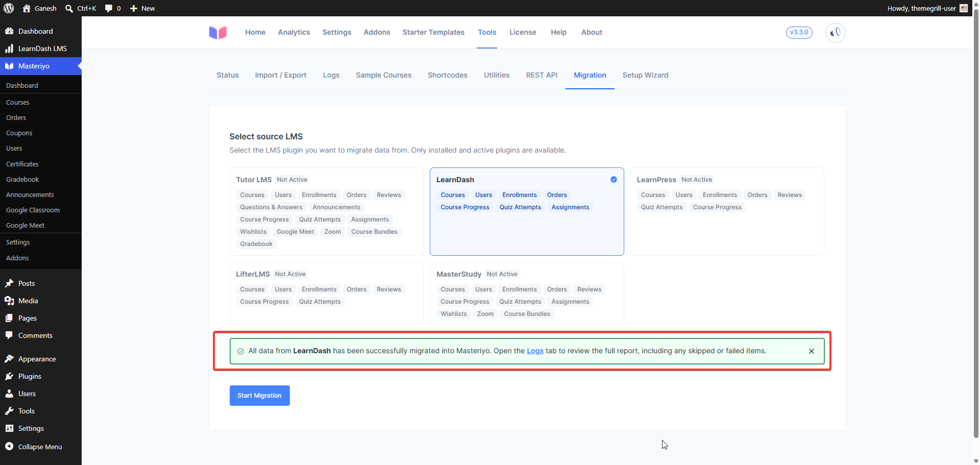Select the LearnPress source card
Screen dimensions: 980x465
727,211
